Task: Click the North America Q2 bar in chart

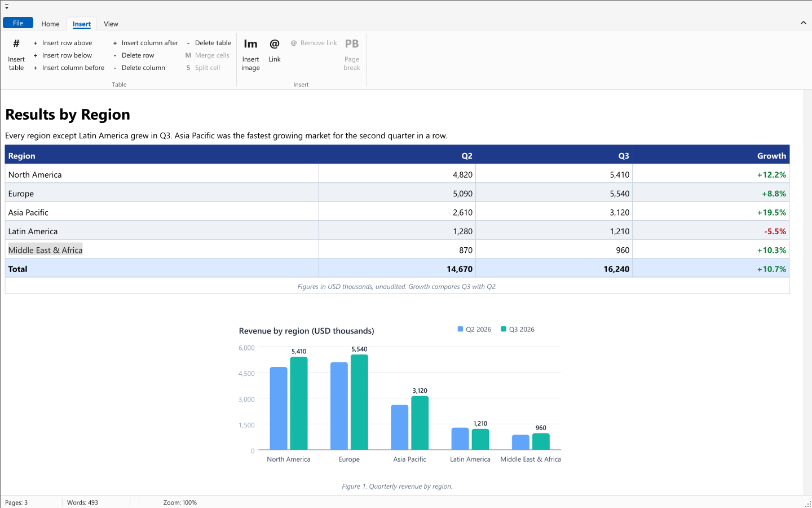Action: pyautogui.click(x=279, y=408)
